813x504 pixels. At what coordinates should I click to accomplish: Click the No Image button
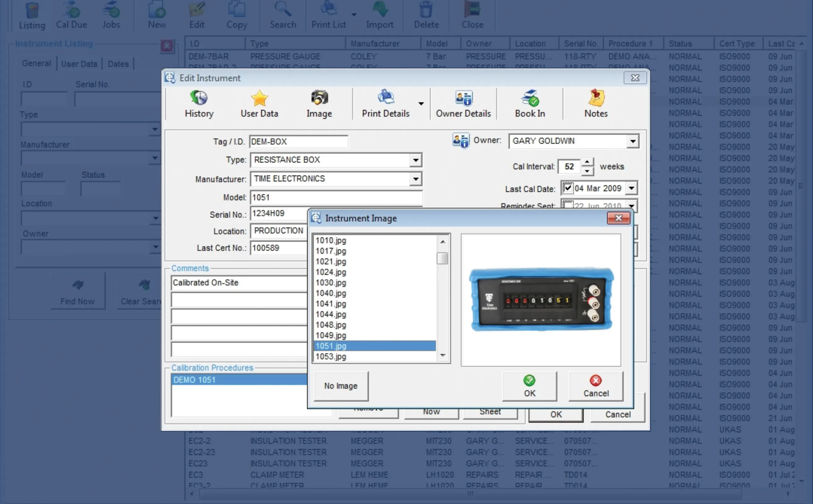coord(340,386)
